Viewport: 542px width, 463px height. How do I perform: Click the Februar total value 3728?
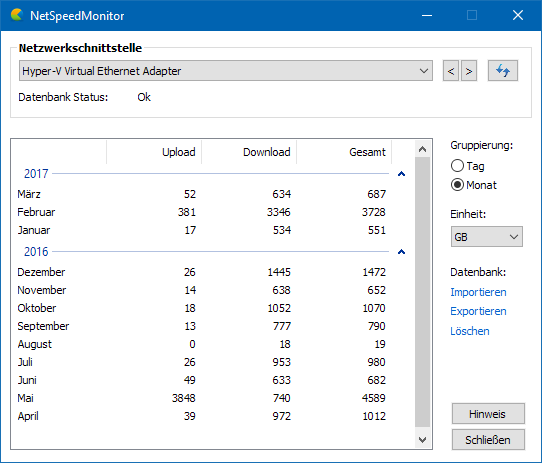coord(374,212)
